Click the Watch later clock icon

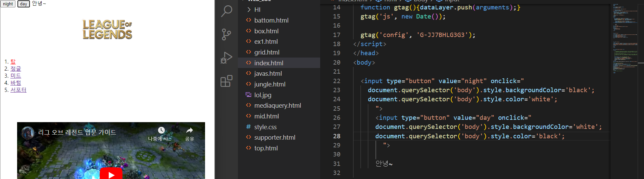(x=161, y=131)
